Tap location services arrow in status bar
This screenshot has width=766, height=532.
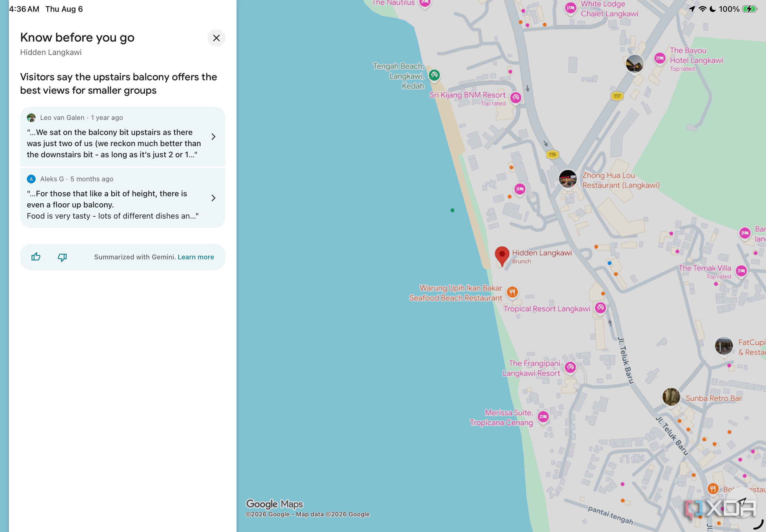coord(692,9)
